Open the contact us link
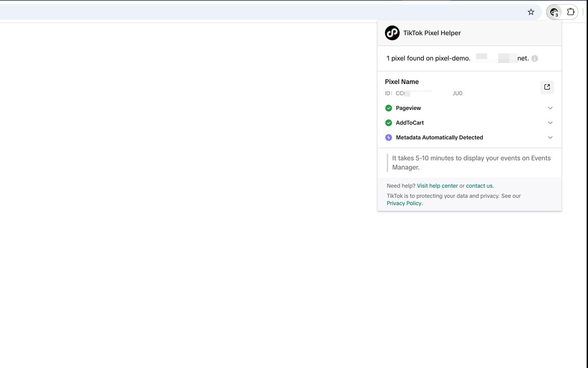The width and height of the screenshot is (588, 368). [479, 186]
